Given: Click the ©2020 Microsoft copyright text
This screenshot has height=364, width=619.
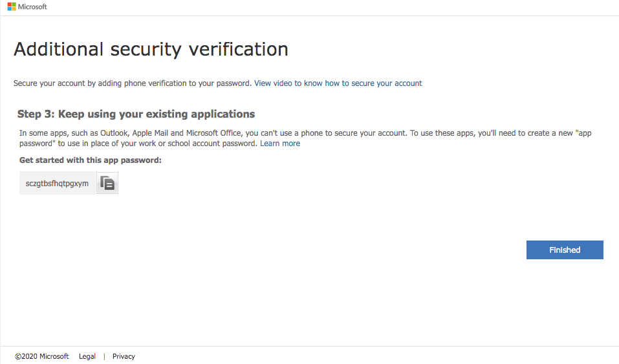Looking at the screenshot, I should tap(42, 356).
